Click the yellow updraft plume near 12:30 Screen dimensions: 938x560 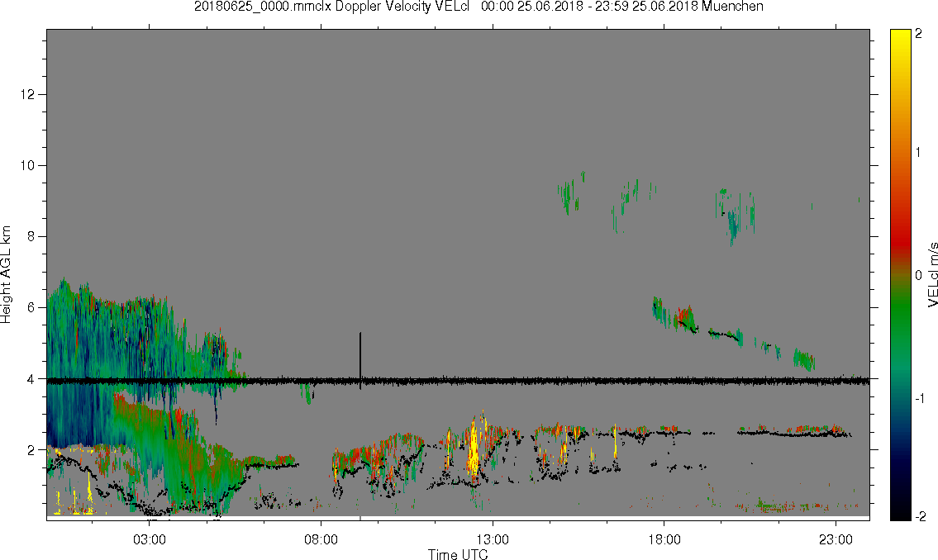click(x=474, y=451)
